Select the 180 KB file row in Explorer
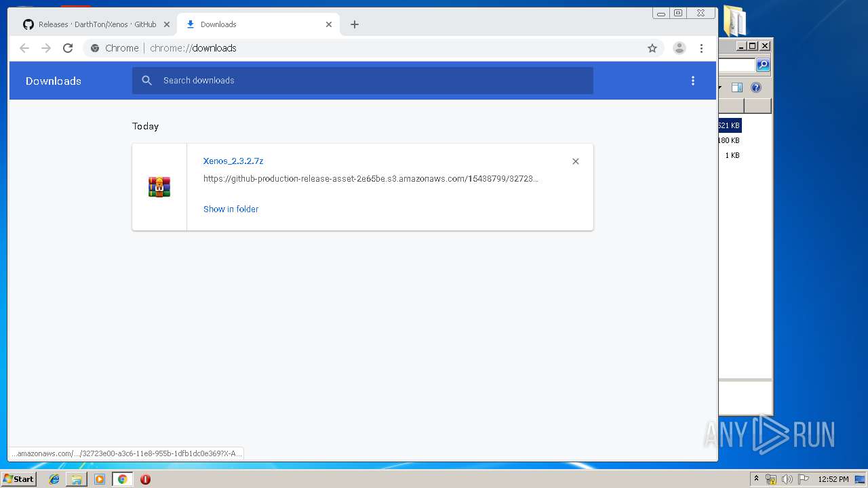 point(730,140)
